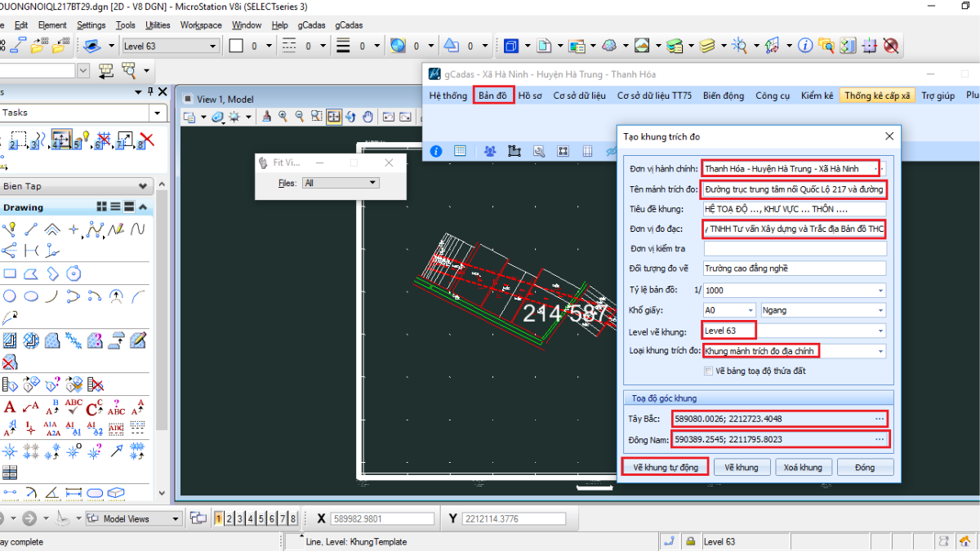The image size is (980, 551).
Task: Open the 'Hồ sơ' menu in gCadas
Action: pos(530,96)
